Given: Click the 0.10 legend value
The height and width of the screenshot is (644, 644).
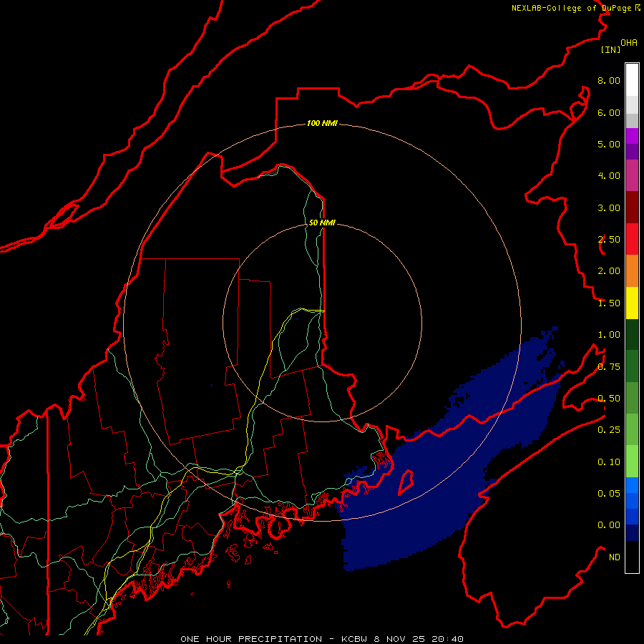Looking at the screenshot, I should pyautogui.click(x=609, y=462).
